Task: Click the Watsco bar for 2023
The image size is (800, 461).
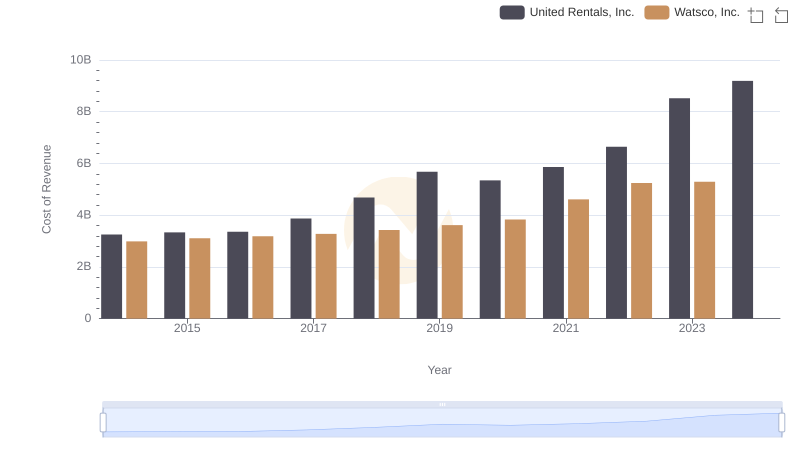Action: 705,250
